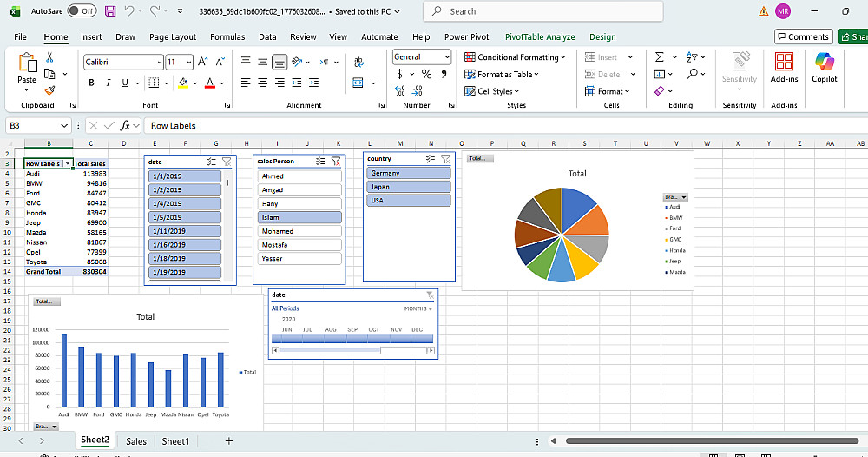Screen dimensions: 868x457
Task: Switch to the Sales sheet tab
Action: coord(136,441)
